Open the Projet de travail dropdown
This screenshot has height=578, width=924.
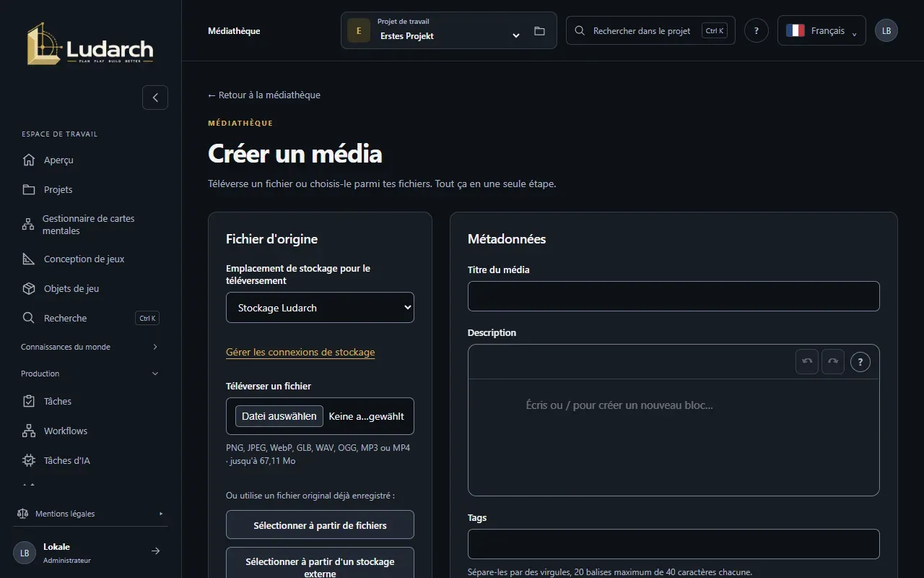point(449,30)
